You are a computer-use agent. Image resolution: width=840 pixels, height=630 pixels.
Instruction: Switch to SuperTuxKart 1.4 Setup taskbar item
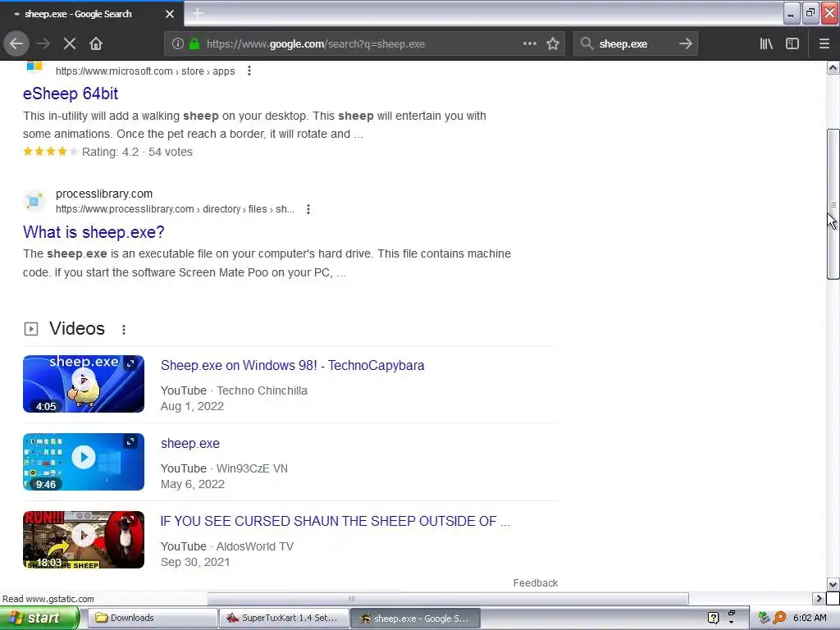pos(284,619)
